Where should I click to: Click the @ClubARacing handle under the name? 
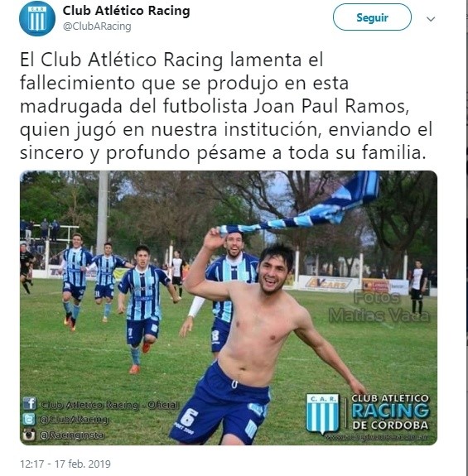coord(97,26)
